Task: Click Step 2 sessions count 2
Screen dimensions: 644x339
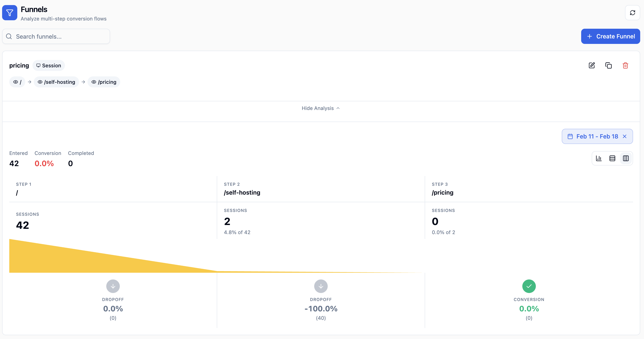Action: point(227,221)
